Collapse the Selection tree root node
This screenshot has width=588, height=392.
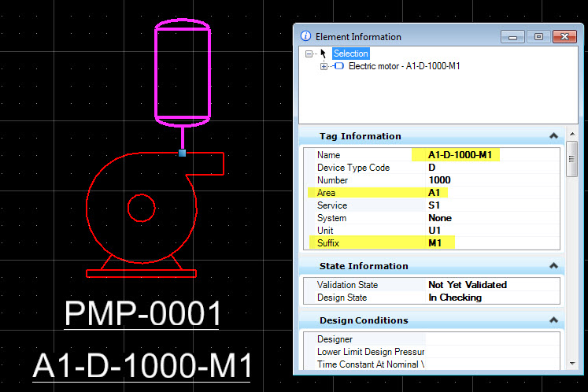[x=310, y=54]
